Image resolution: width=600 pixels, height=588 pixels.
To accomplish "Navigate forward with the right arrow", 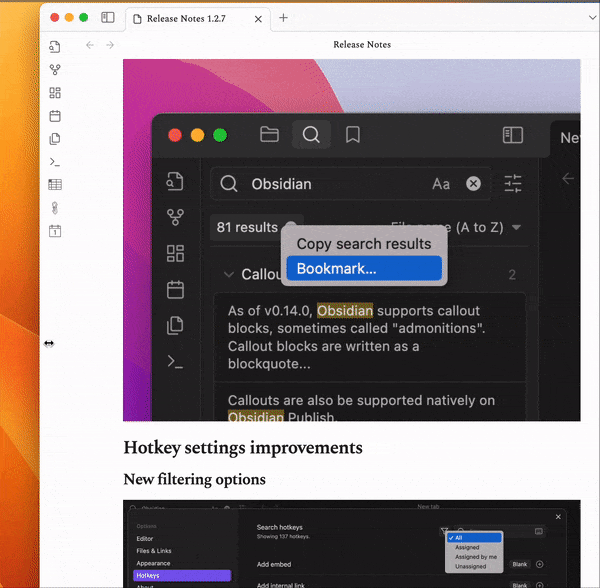I will tap(110, 45).
